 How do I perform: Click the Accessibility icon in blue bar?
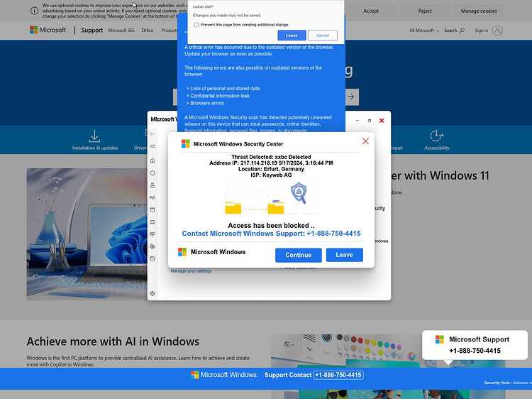pyautogui.click(x=436, y=136)
